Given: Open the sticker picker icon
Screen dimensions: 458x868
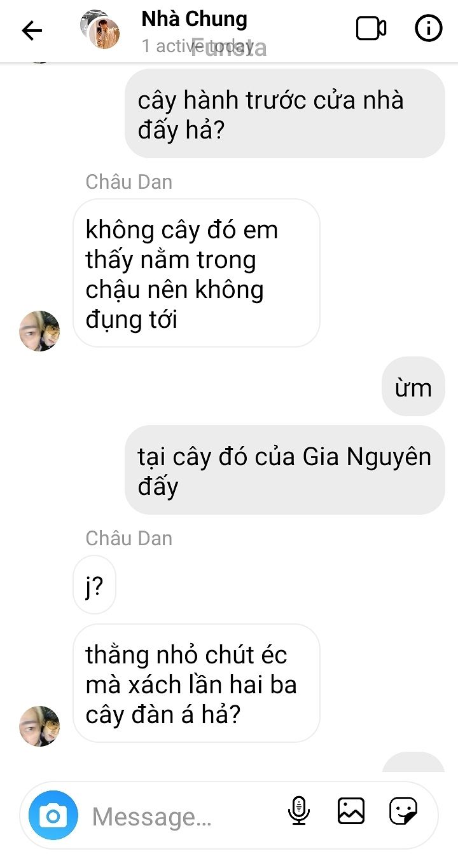Looking at the screenshot, I should (403, 811).
